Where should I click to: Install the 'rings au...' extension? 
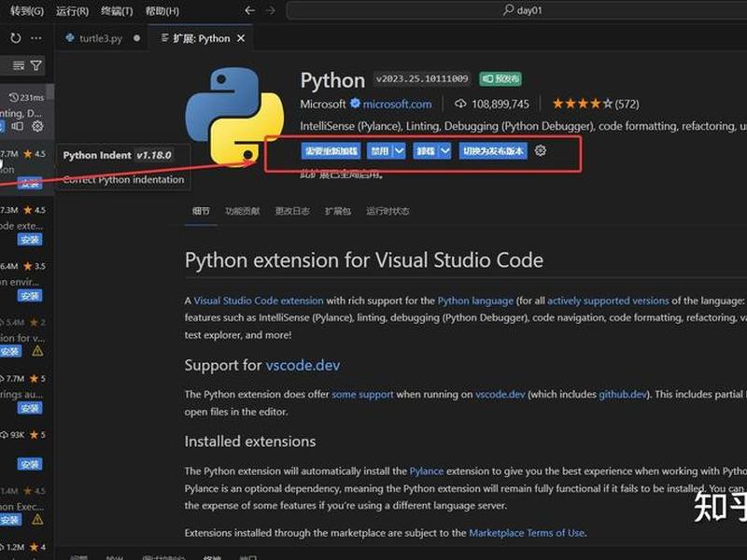pyautogui.click(x=30, y=408)
